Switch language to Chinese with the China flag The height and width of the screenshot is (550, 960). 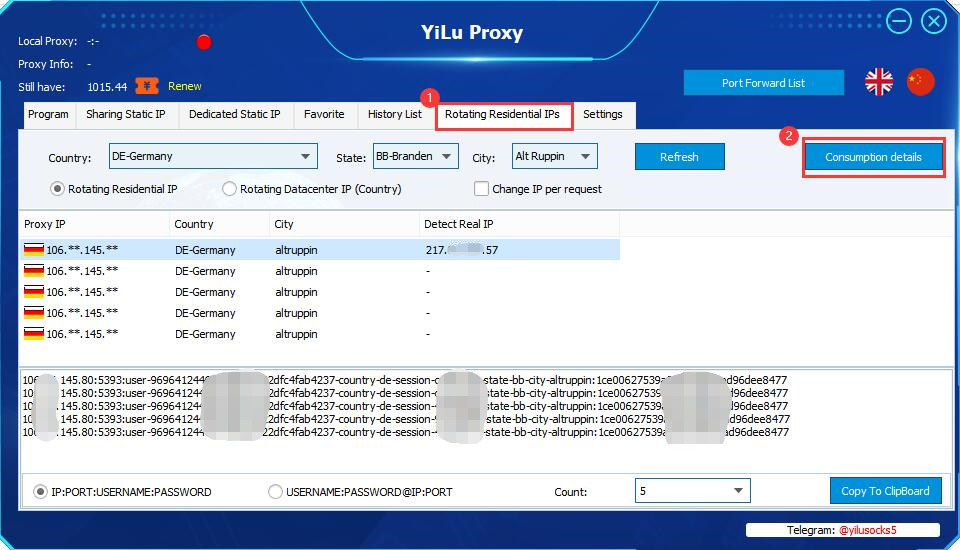coord(920,81)
